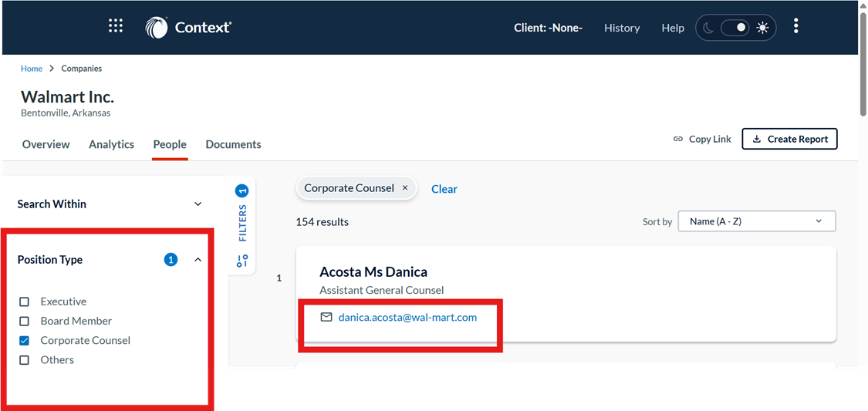Click the Companies breadcrumb
This screenshot has height=411, width=868.
point(81,69)
